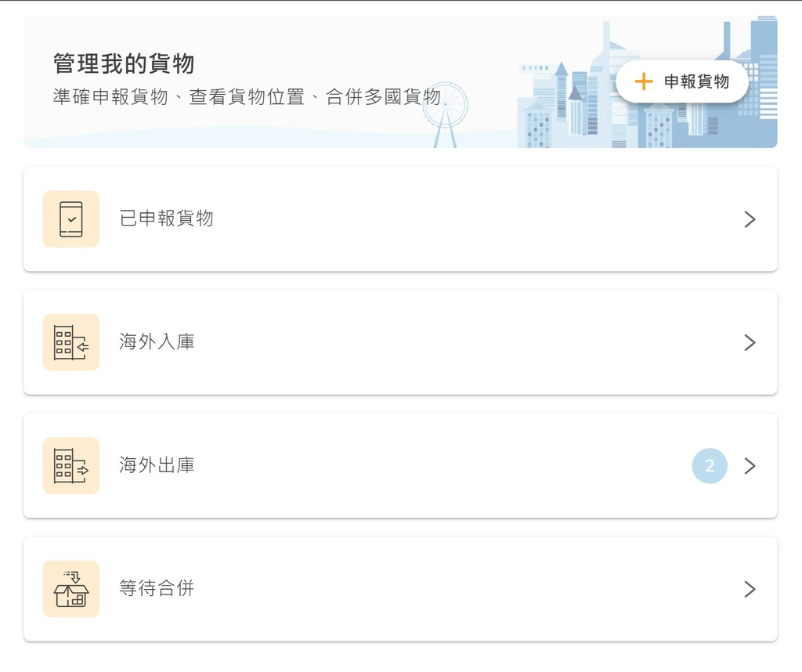Open the 海外入庫 label
802x672 pixels.
(157, 341)
